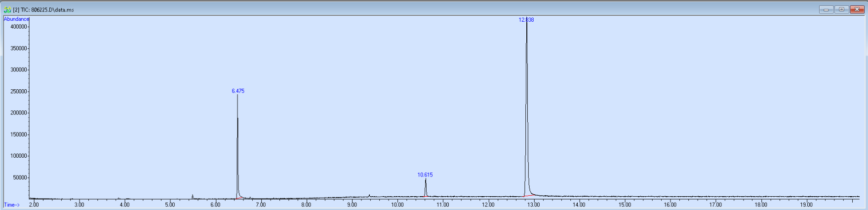
Task: Click the 'Abundance' axis label
Action: tap(16, 19)
